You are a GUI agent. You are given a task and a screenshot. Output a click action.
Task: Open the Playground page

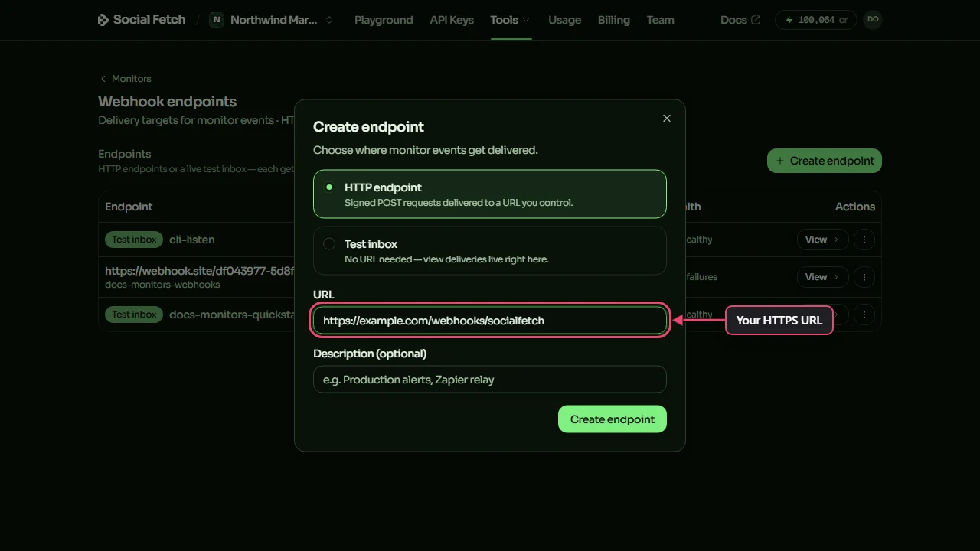(384, 20)
